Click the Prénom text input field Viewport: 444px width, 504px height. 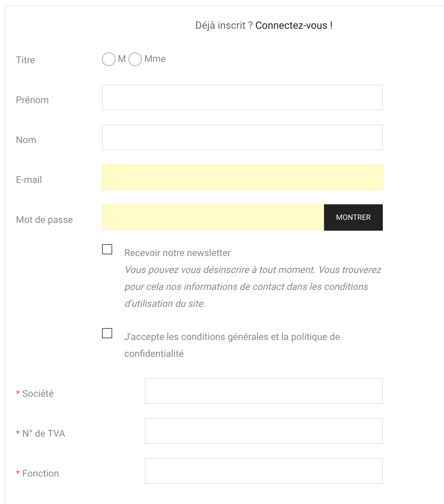point(242,97)
